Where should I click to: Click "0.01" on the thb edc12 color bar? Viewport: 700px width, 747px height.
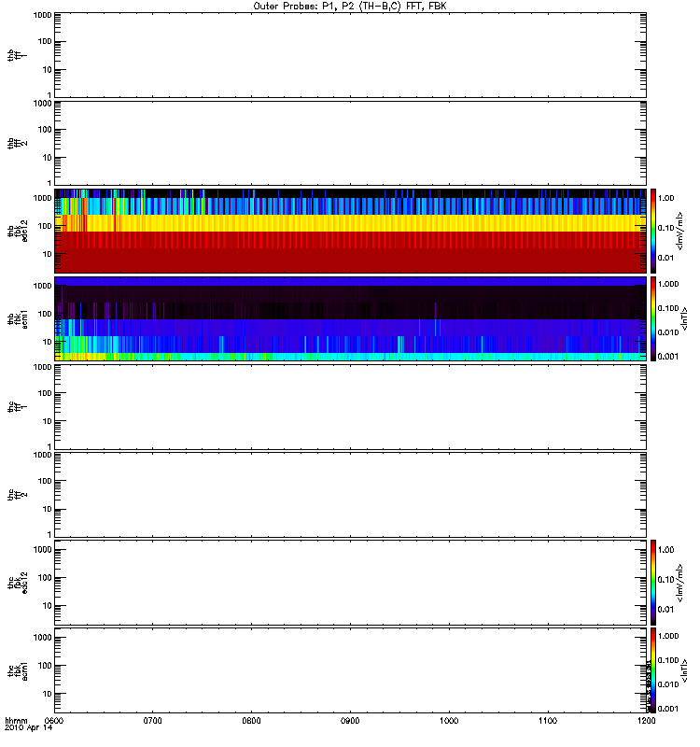coord(665,258)
